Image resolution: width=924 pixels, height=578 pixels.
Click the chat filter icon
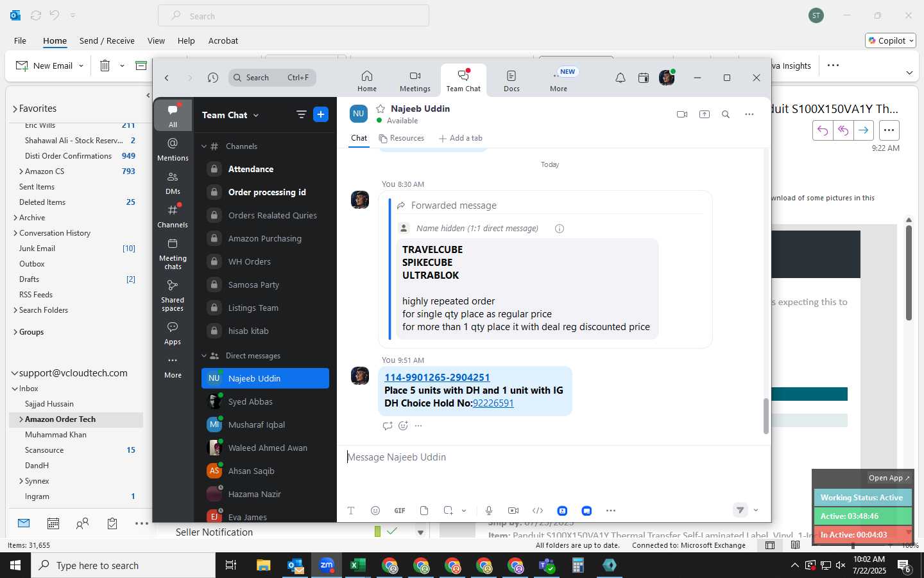tap(301, 114)
